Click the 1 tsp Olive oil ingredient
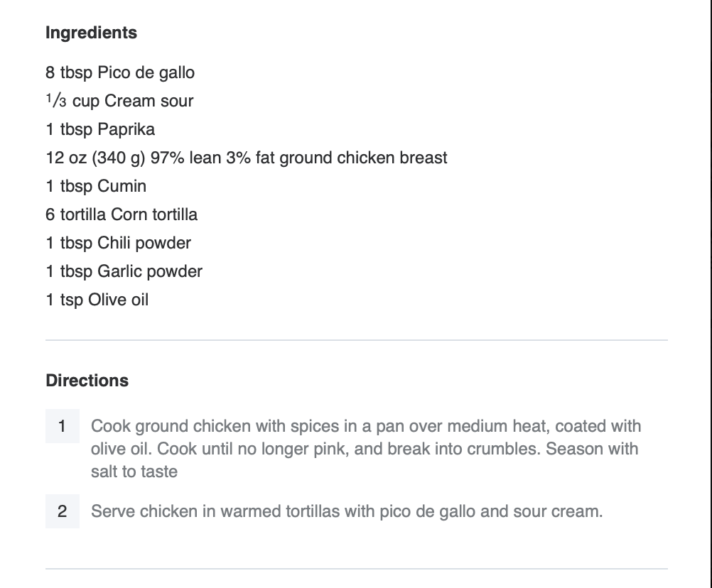712x588 pixels. (x=97, y=300)
